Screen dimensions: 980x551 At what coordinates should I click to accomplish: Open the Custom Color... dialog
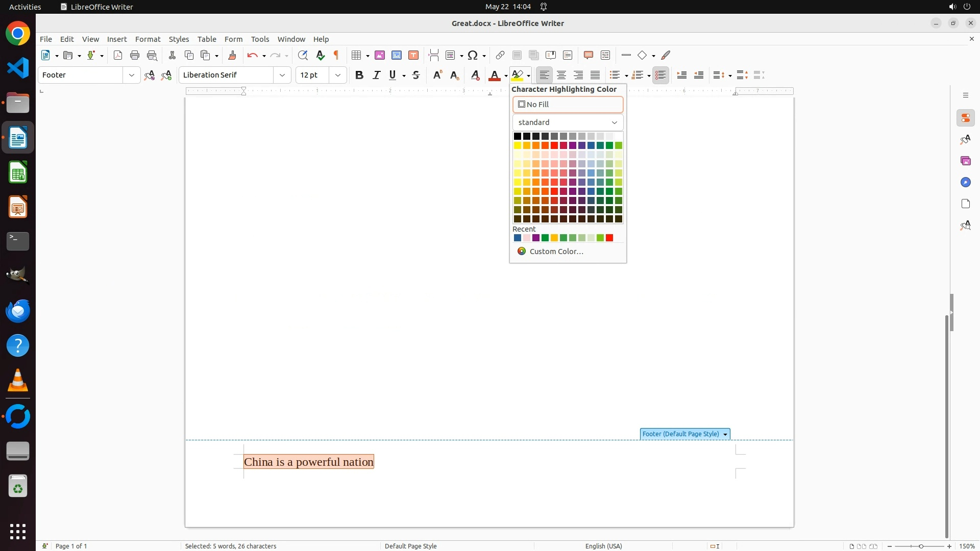556,252
